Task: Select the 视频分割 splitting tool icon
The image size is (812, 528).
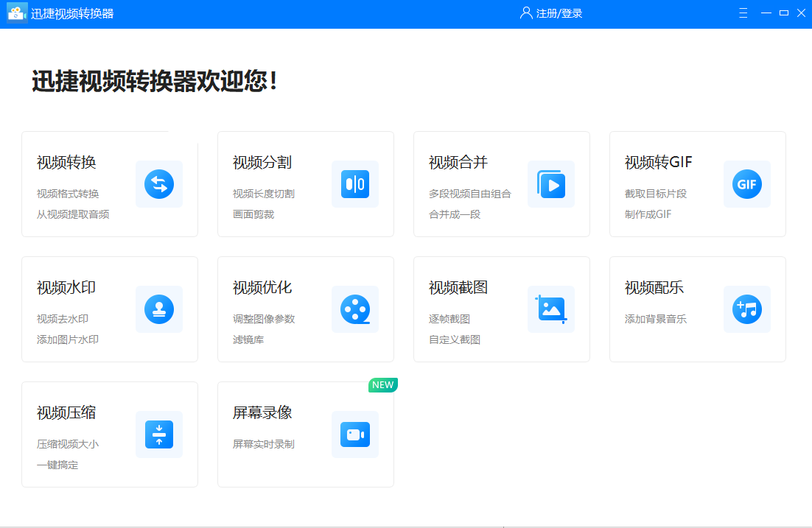Action: pyautogui.click(x=355, y=184)
